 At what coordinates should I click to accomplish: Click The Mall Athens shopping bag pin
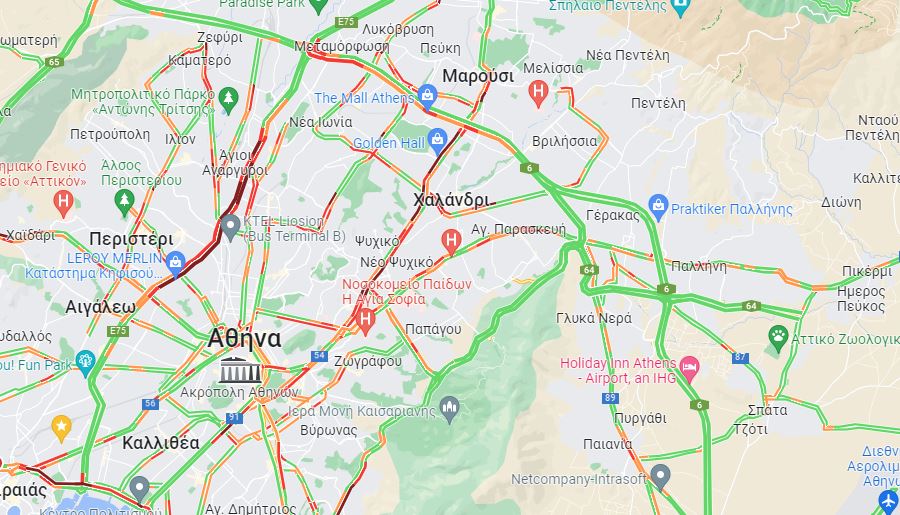click(427, 96)
